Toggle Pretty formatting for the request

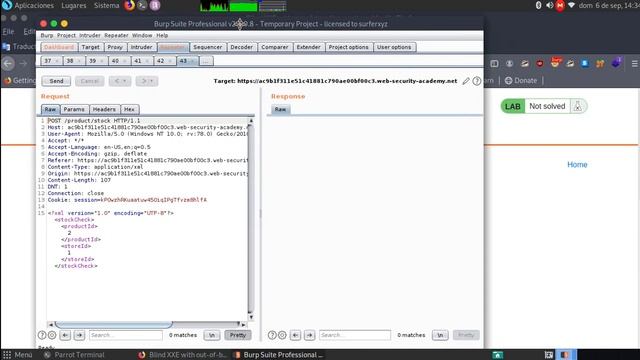tap(238, 335)
